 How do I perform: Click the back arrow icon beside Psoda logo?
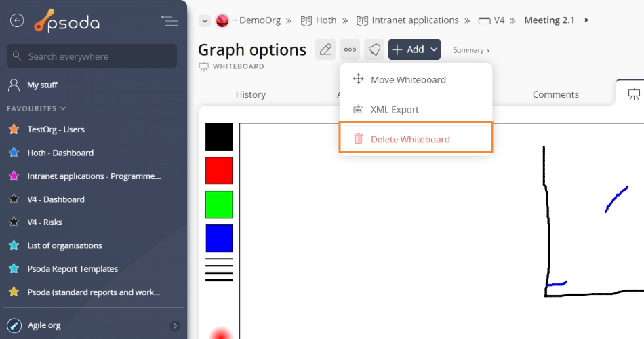(x=17, y=20)
